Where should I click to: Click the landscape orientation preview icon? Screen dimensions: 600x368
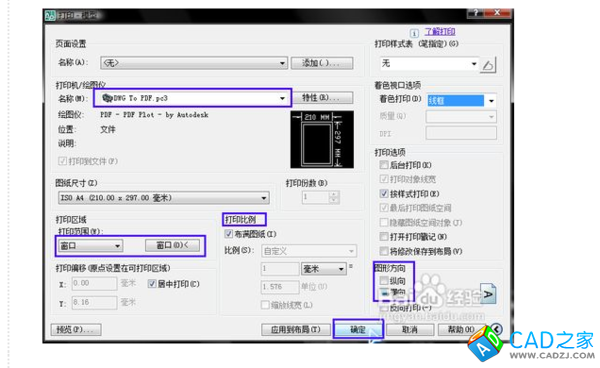(x=488, y=293)
